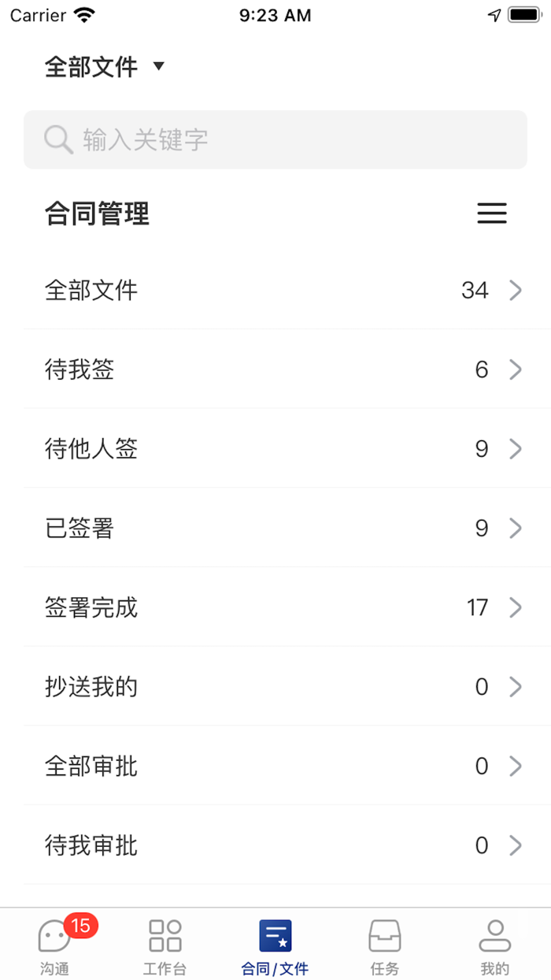
Task: Tap the search magnifier icon
Action: pyautogui.click(x=58, y=139)
